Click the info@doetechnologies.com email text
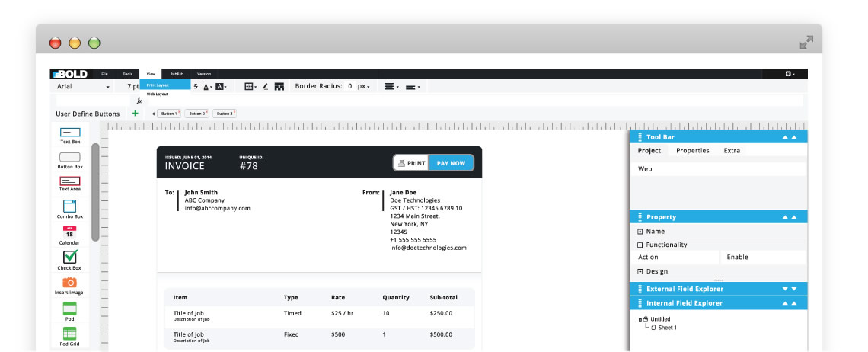 pyautogui.click(x=428, y=248)
